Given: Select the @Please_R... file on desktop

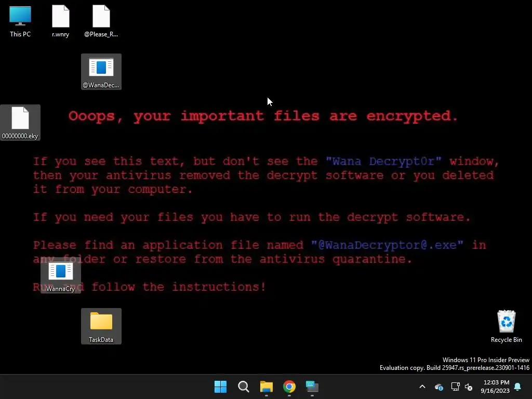Looking at the screenshot, I should click(x=101, y=21).
